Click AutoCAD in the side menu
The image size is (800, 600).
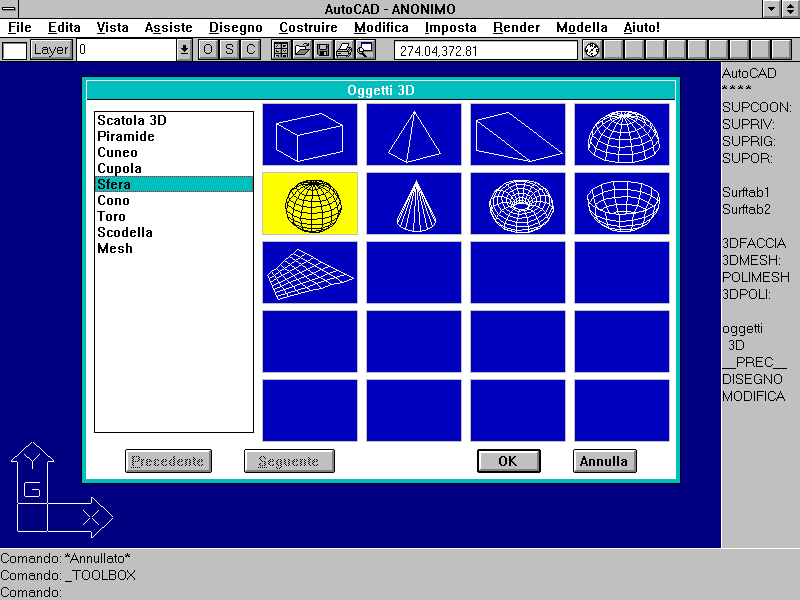point(749,73)
